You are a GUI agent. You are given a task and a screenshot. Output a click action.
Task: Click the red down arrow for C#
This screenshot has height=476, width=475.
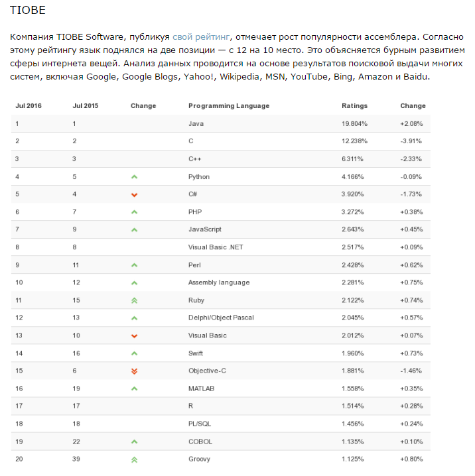click(134, 194)
